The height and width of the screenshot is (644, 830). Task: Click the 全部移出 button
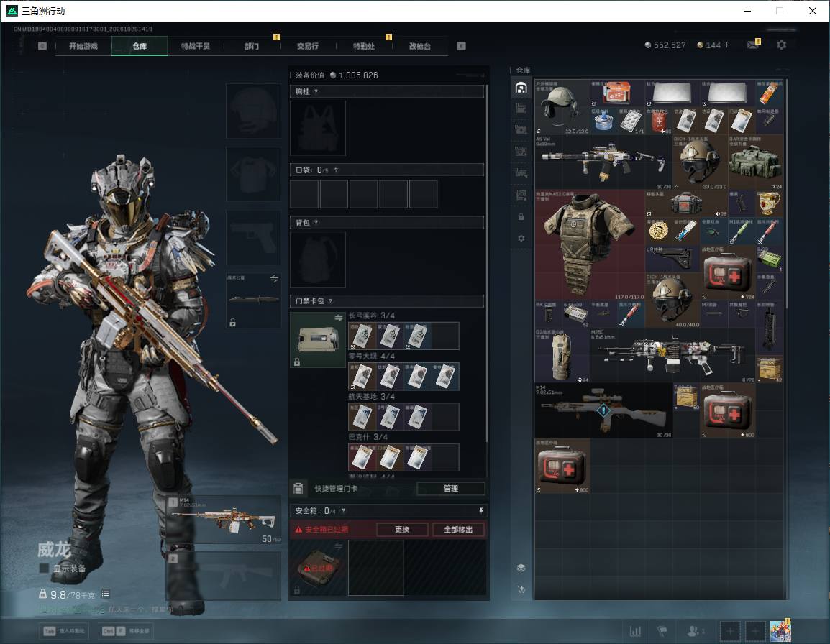[458, 529]
